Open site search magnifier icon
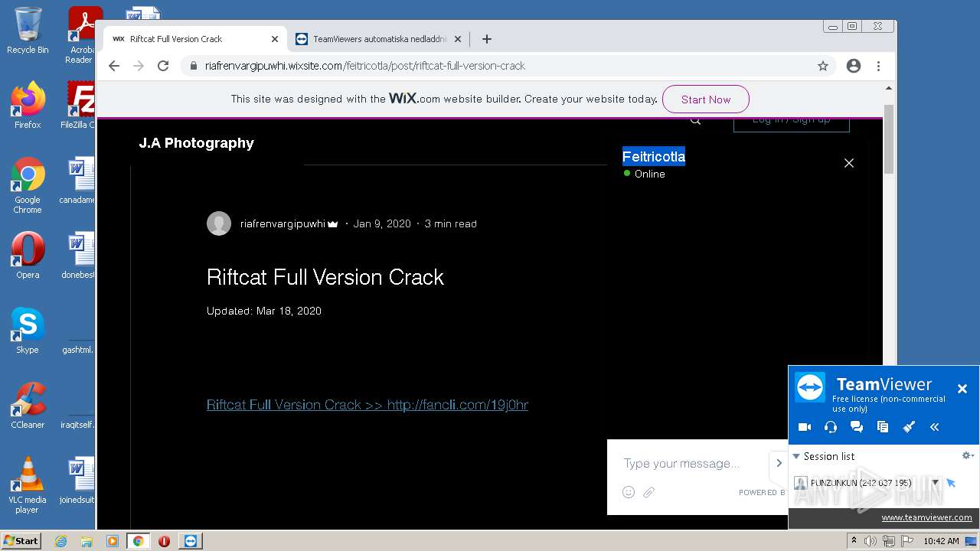The width and height of the screenshot is (980, 551). [695, 120]
